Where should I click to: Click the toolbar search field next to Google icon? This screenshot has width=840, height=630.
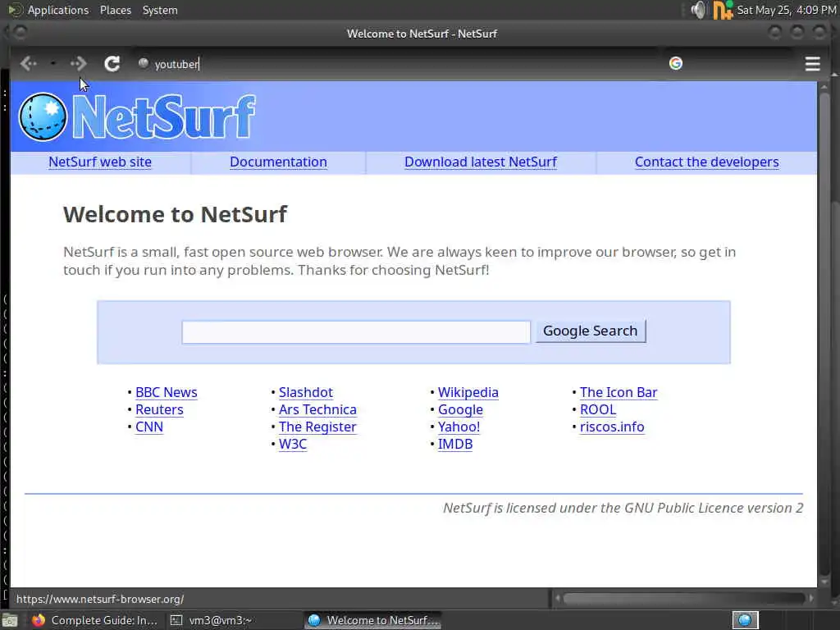click(739, 63)
